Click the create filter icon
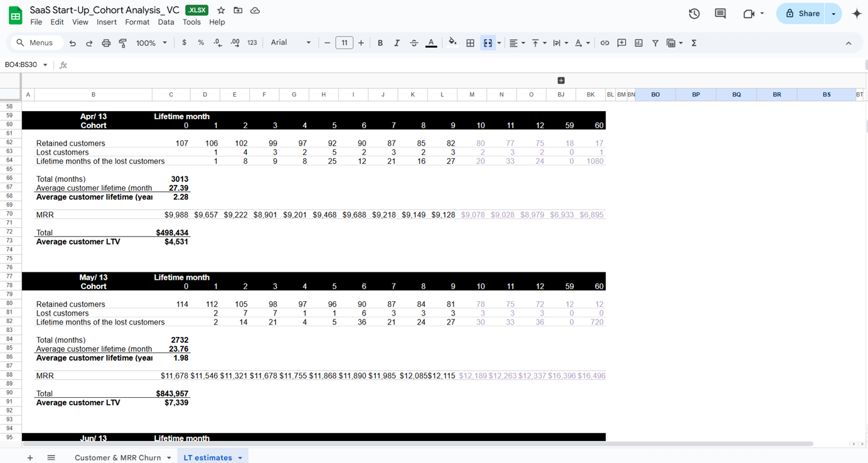868x463 pixels. click(655, 43)
